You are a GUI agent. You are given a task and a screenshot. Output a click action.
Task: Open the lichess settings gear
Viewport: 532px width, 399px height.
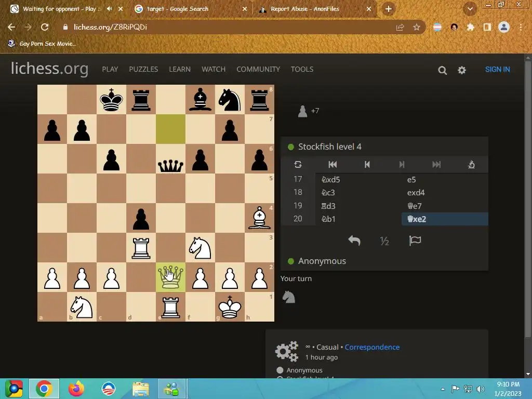pyautogui.click(x=462, y=70)
